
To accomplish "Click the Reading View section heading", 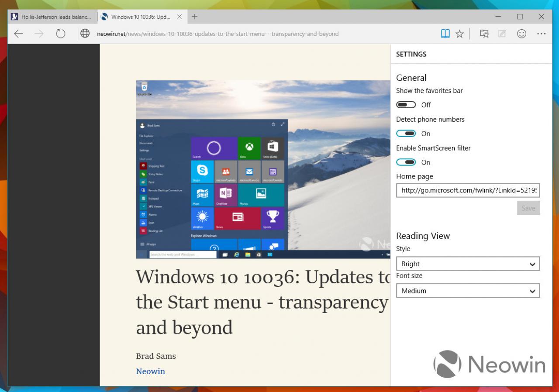I will (423, 236).
